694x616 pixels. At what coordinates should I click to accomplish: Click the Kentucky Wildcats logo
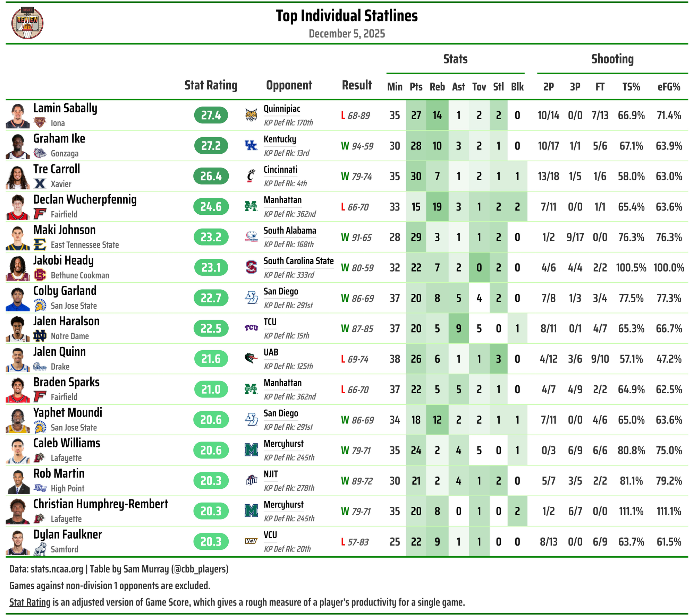click(251, 146)
